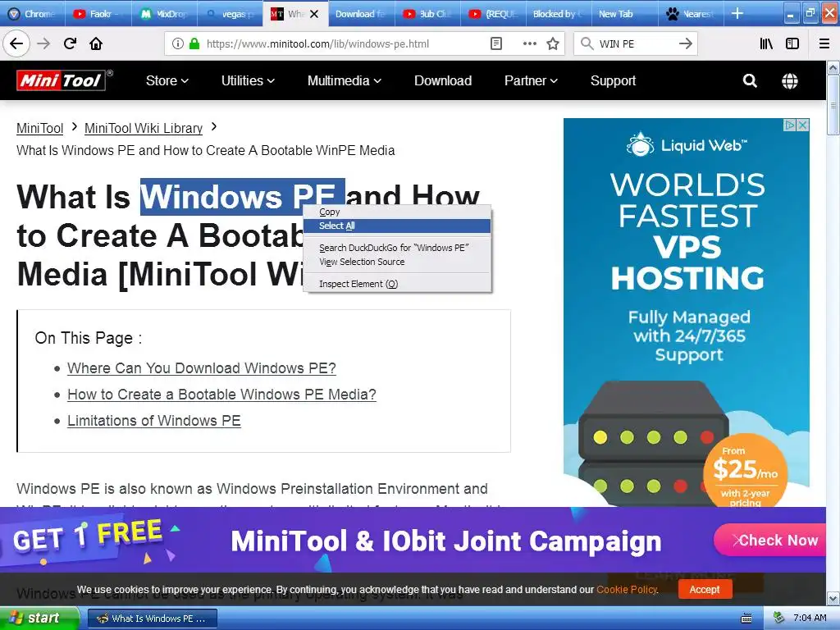Click the page vertical scrollbar thumb

point(833,105)
